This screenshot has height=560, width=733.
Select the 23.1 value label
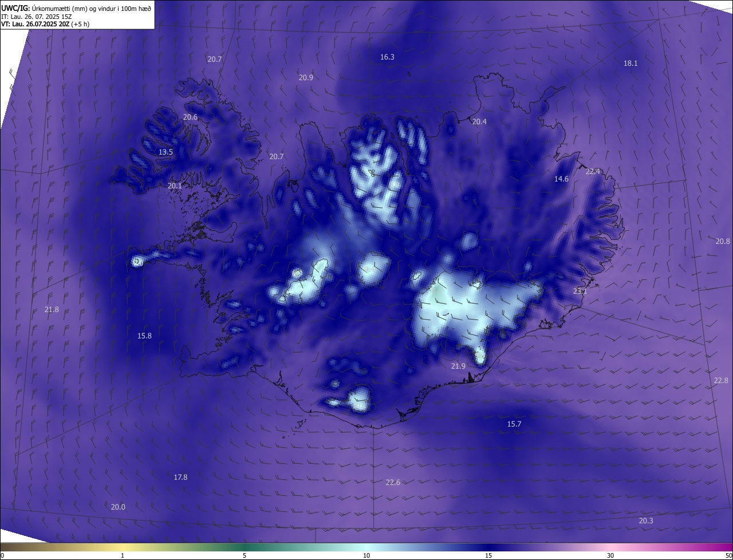point(580,291)
